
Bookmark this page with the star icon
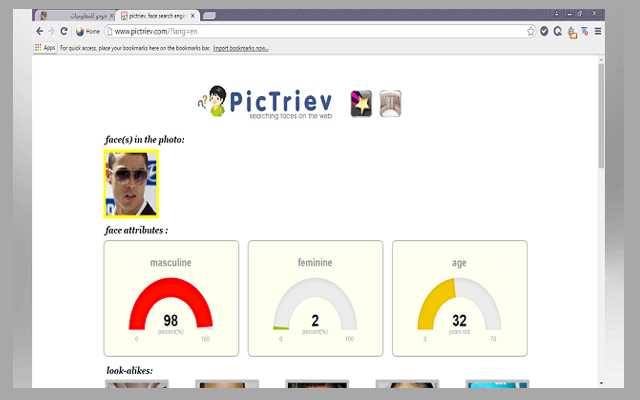pyautogui.click(x=531, y=32)
